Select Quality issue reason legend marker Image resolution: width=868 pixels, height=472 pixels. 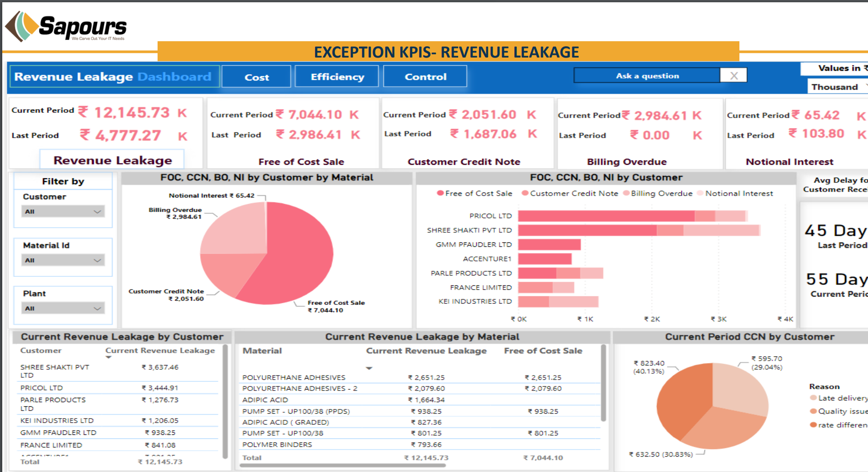813,411
